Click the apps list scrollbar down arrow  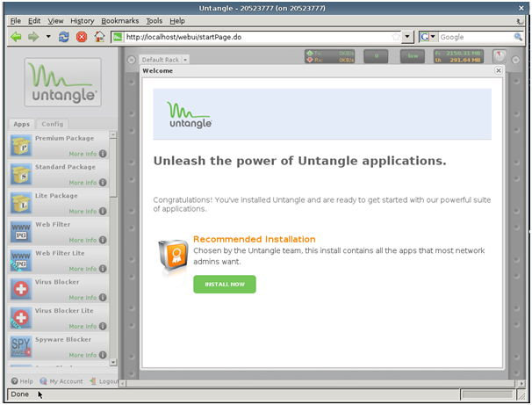pyautogui.click(x=112, y=361)
